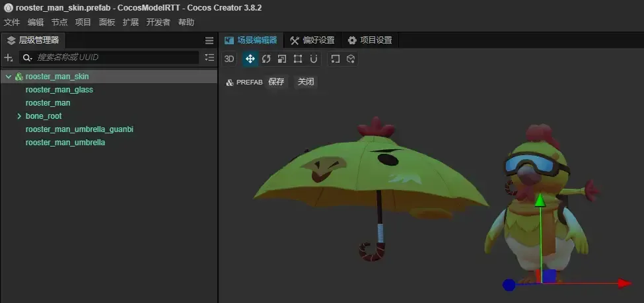Screen dimensions: 644x303
Task: Switch to the 场景编辑器 tab
Action: point(251,40)
